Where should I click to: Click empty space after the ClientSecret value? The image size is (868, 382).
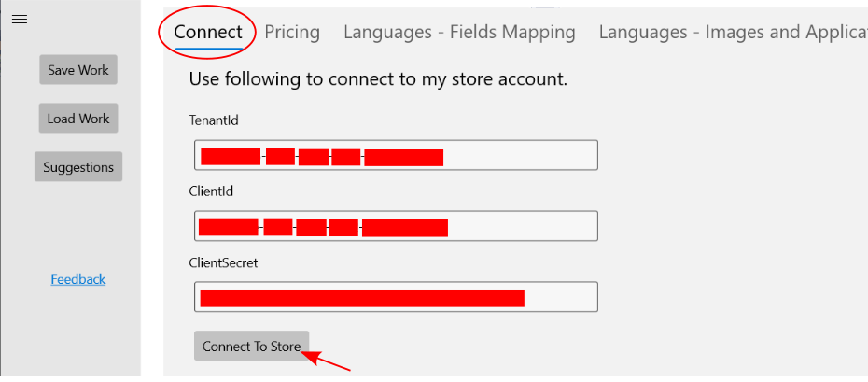(560, 297)
